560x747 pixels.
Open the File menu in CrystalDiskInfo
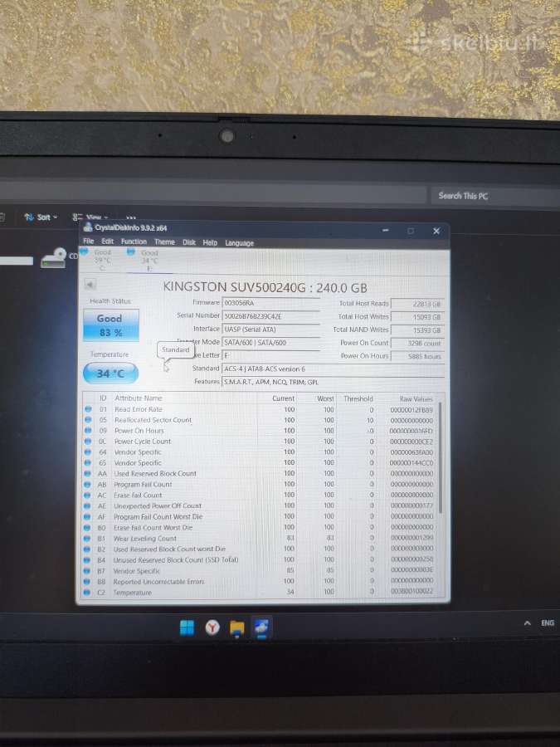coord(89,242)
